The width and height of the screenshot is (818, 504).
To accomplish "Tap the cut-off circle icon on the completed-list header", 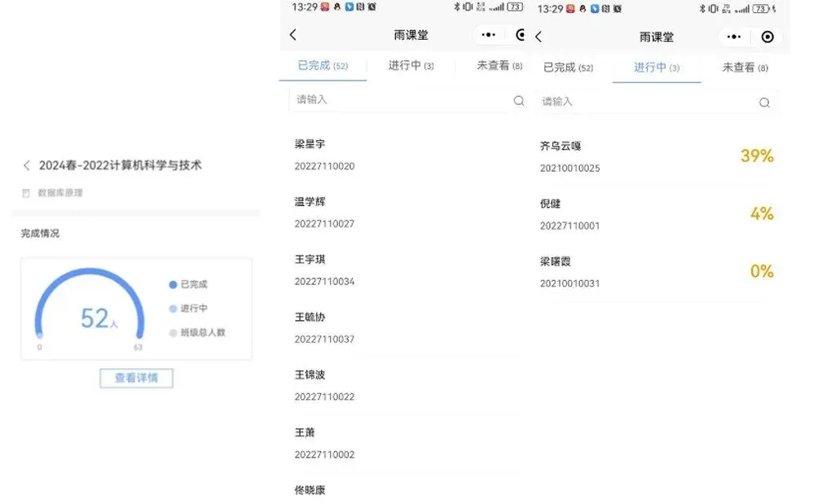I will coord(520,35).
